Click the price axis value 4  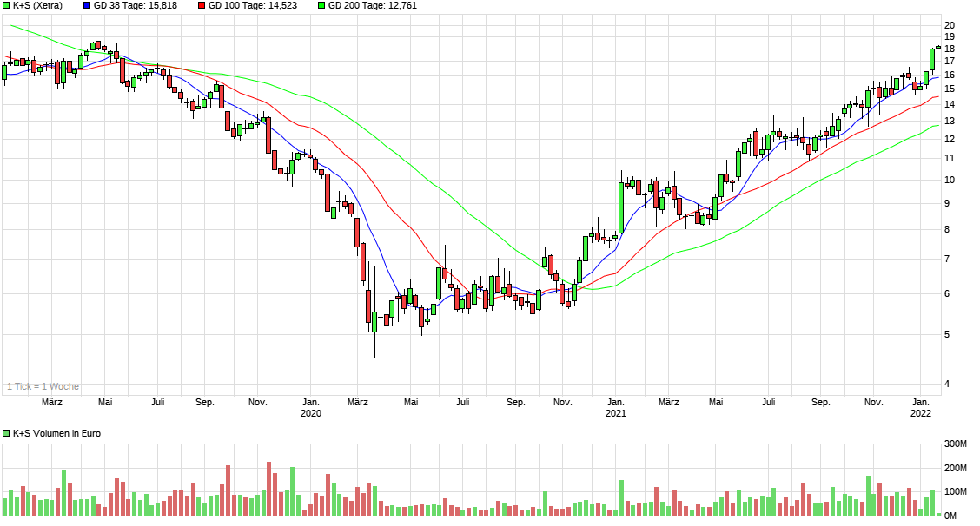947,384
